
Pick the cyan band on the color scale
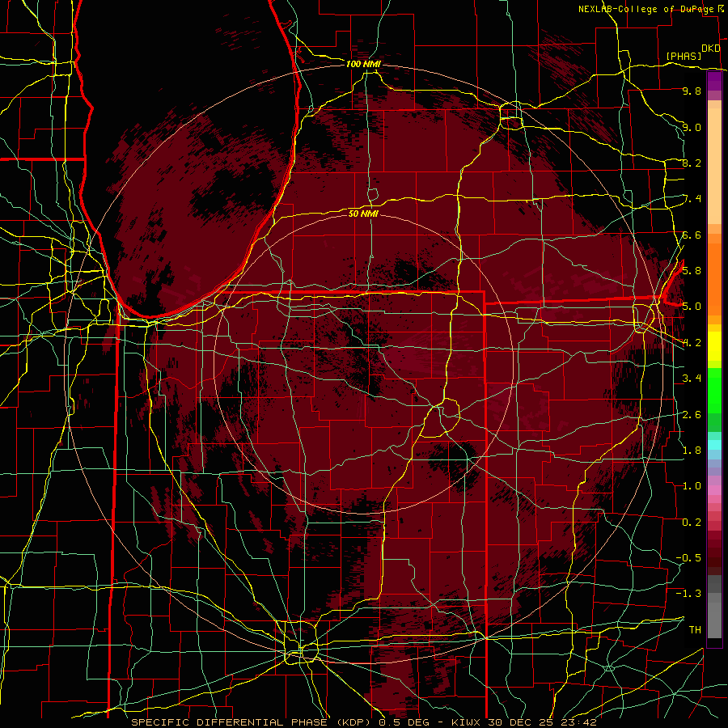(714, 444)
